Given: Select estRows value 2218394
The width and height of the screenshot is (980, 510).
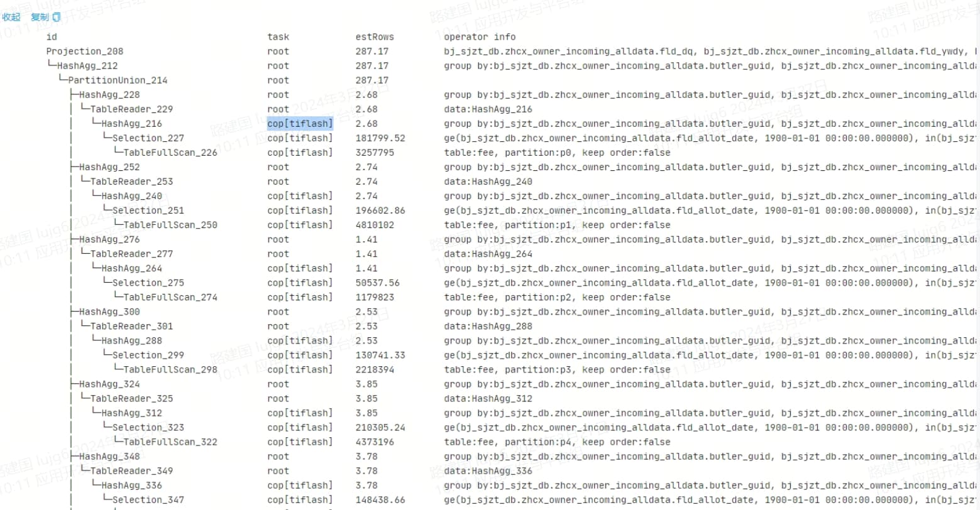Looking at the screenshot, I should 375,369.
